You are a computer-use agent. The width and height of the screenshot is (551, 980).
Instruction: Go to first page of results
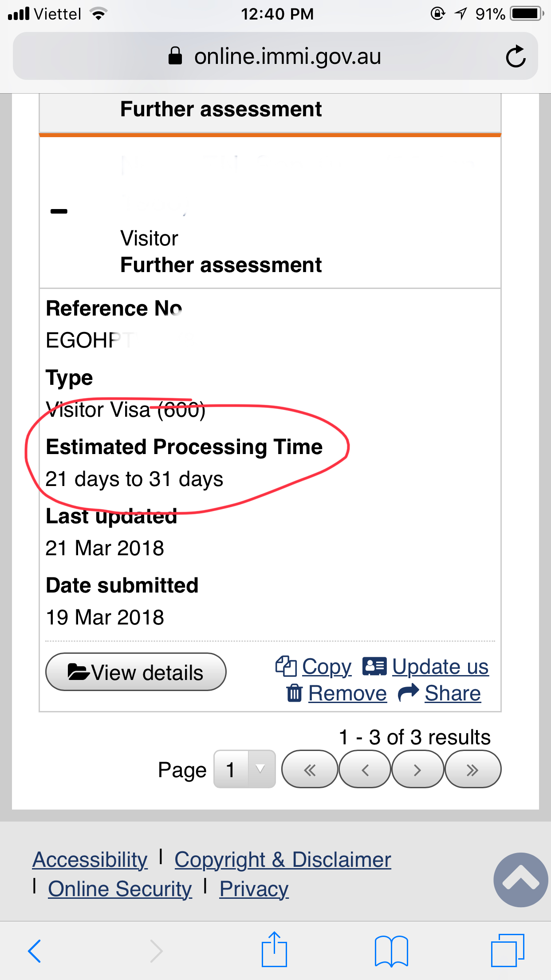(310, 769)
